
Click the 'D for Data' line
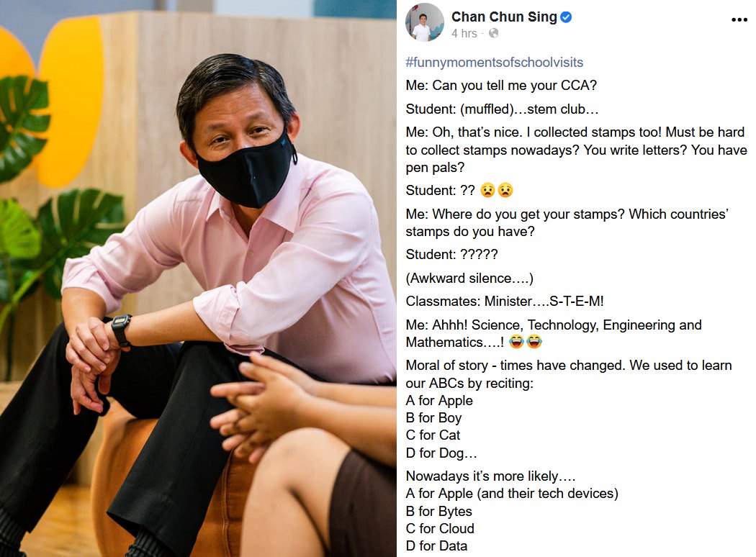point(436,545)
